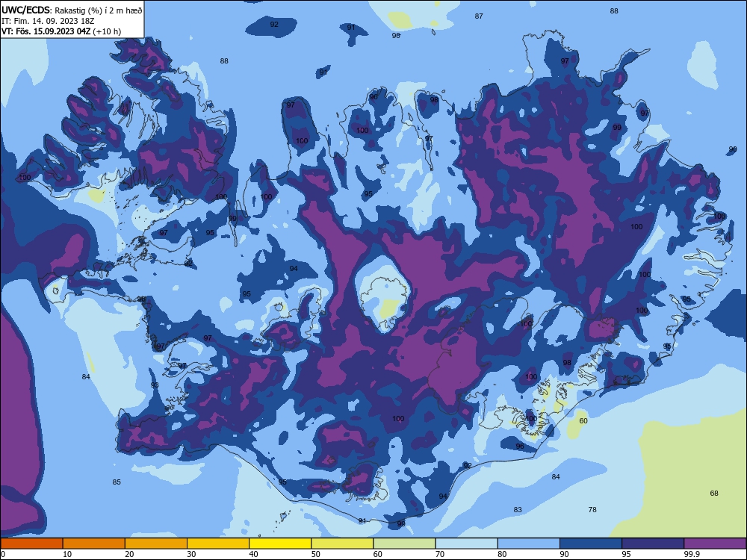Click the '30' tick label on the legend scale
The image size is (747, 560).
point(191,554)
